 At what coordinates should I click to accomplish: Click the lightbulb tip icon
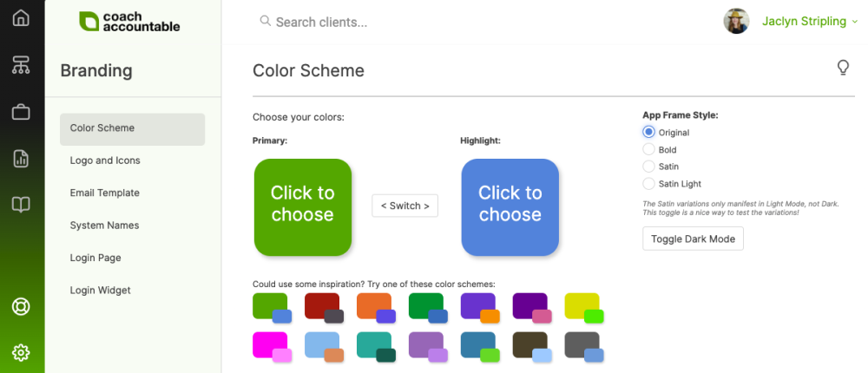coord(842,68)
